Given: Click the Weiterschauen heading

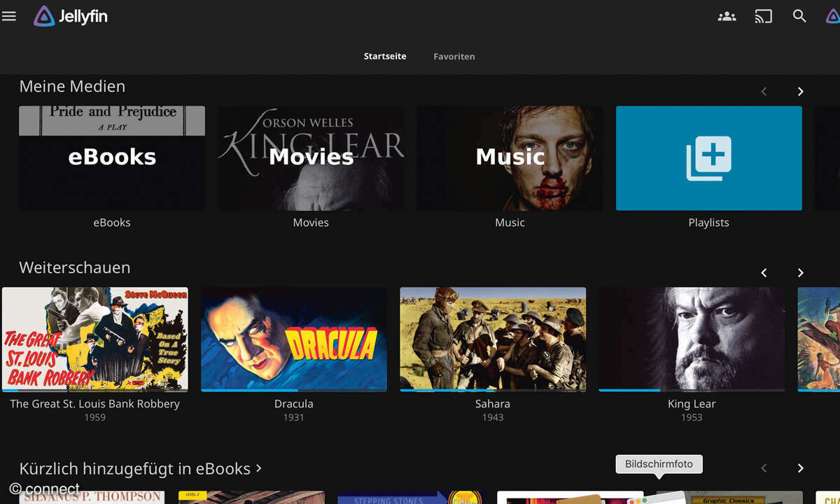Looking at the screenshot, I should pyautogui.click(x=75, y=268).
